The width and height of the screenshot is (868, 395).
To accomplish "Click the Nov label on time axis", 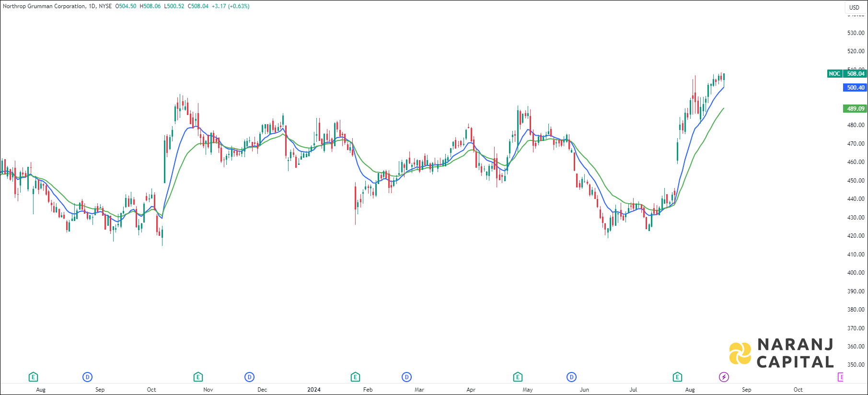I will (x=208, y=390).
